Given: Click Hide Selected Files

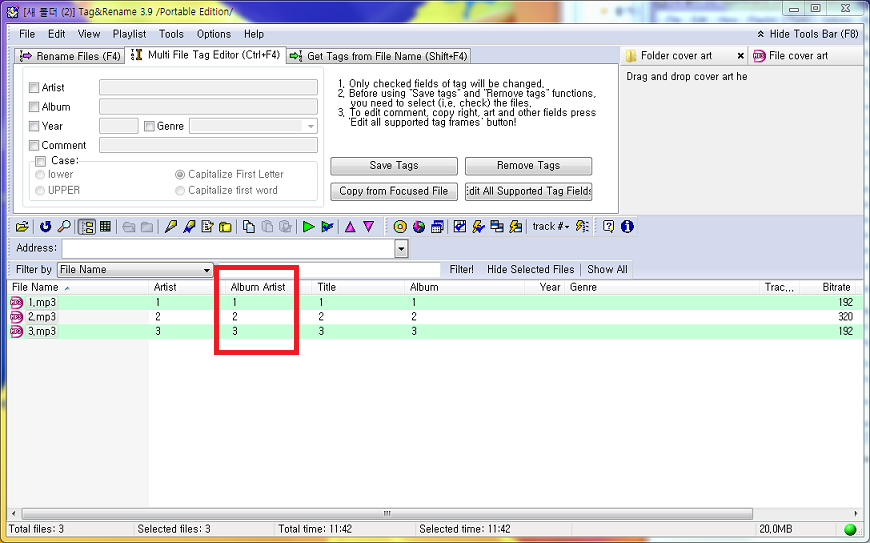Looking at the screenshot, I should 530,270.
